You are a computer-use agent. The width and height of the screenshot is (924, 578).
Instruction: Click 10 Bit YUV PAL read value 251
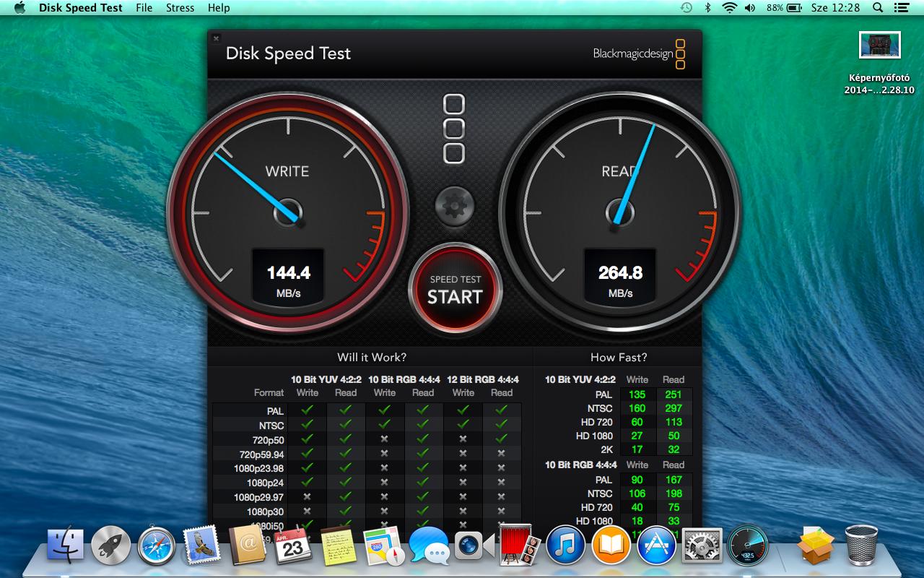point(674,394)
